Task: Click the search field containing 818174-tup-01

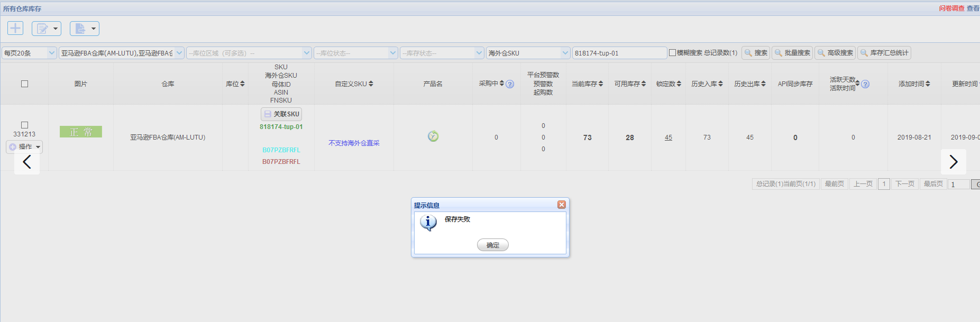Action: 619,53
